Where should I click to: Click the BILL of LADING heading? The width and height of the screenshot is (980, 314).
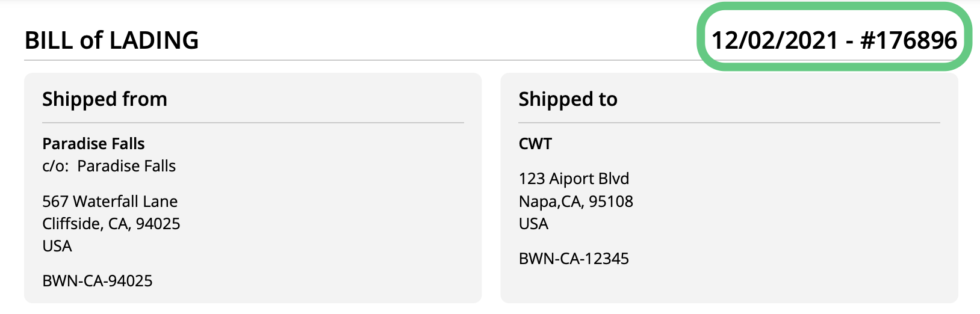111,40
